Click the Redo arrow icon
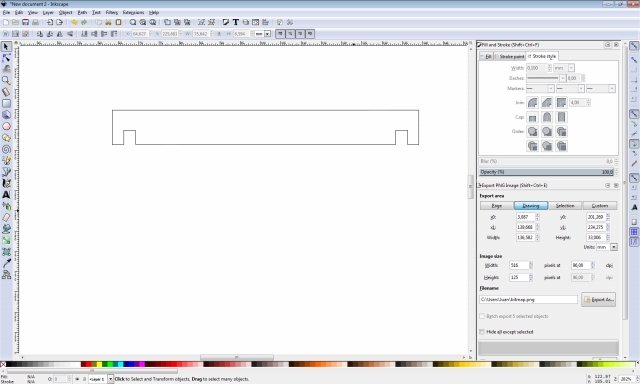This screenshot has width=640, height=384. point(84,22)
